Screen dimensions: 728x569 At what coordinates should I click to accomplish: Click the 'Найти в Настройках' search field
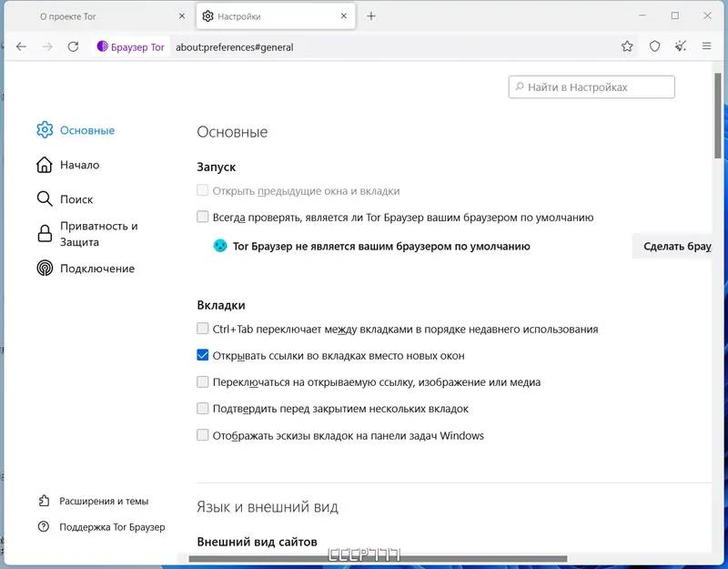(x=591, y=86)
